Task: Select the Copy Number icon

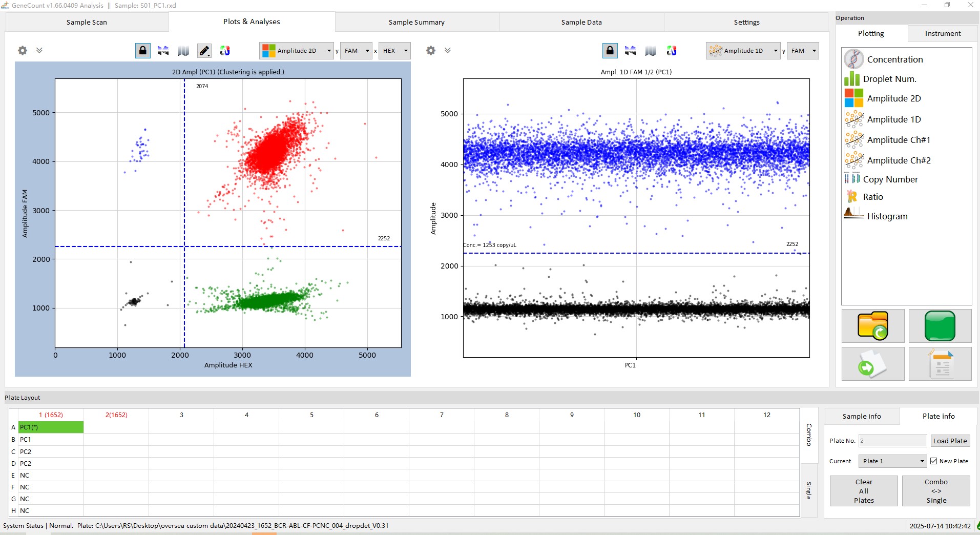Action: (x=852, y=179)
